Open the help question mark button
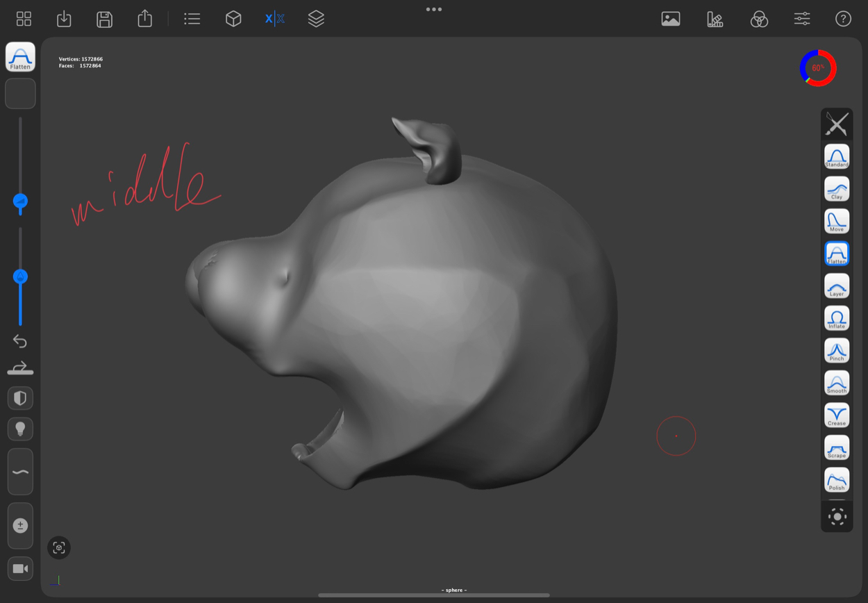The width and height of the screenshot is (868, 603). (843, 19)
